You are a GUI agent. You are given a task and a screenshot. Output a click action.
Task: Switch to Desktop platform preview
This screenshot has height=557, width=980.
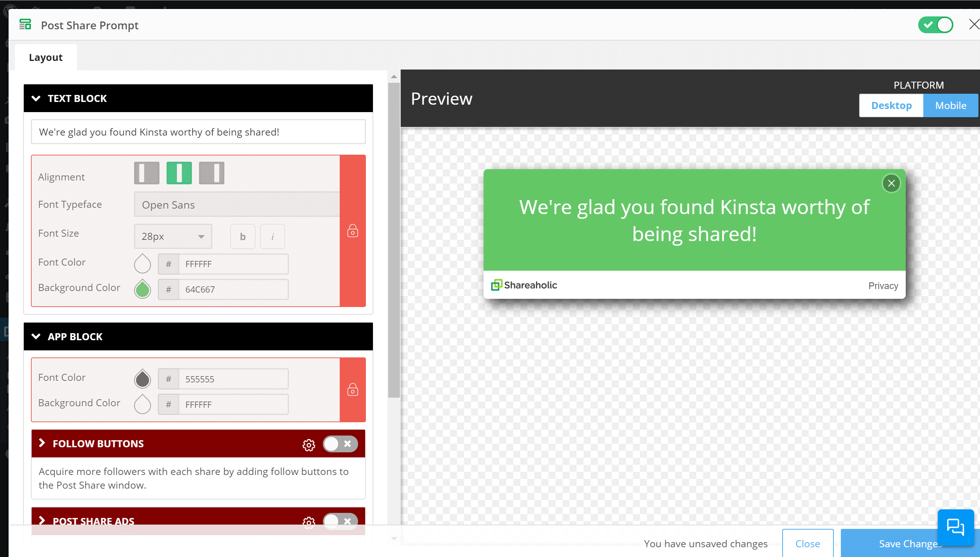(891, 105)
